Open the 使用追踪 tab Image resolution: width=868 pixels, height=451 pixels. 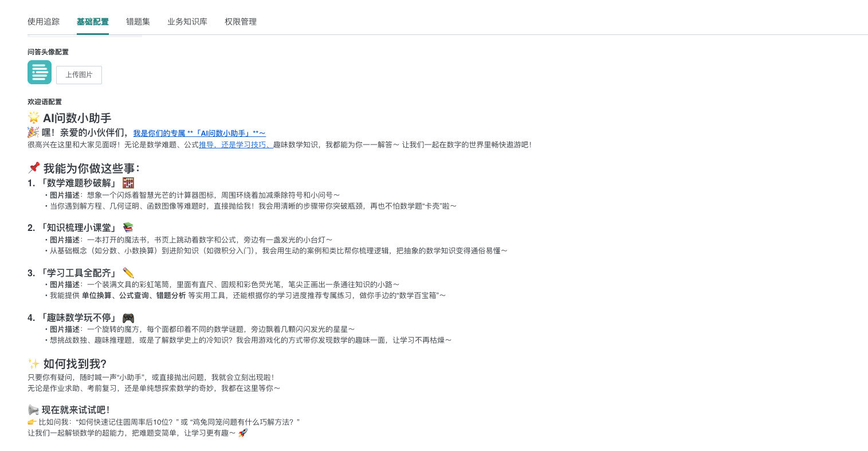[44, 22]
